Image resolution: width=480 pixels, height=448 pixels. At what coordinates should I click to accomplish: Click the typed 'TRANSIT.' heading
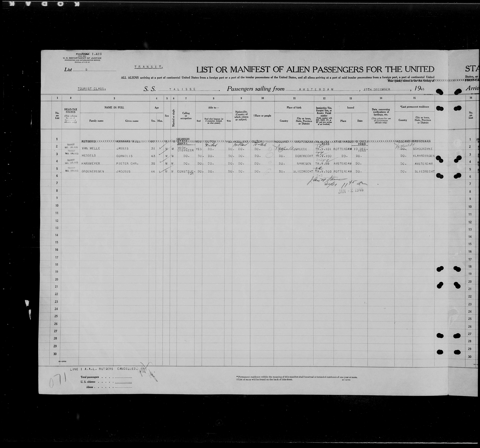(x=148, y=67)
